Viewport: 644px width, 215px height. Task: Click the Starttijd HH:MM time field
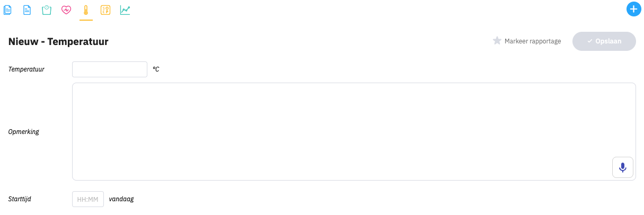pyautogui.click(x=88, y=199)
